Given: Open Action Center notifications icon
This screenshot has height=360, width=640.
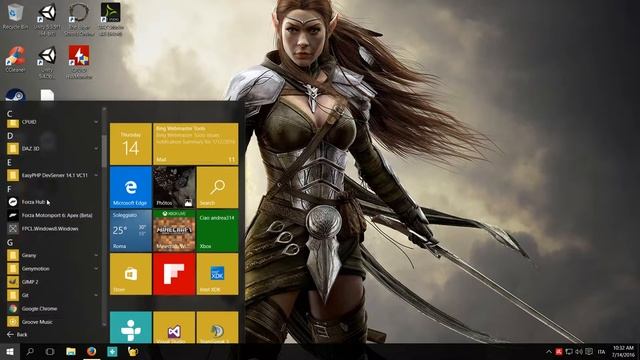Looking at the screenshot, I should [x=589, y=351].
